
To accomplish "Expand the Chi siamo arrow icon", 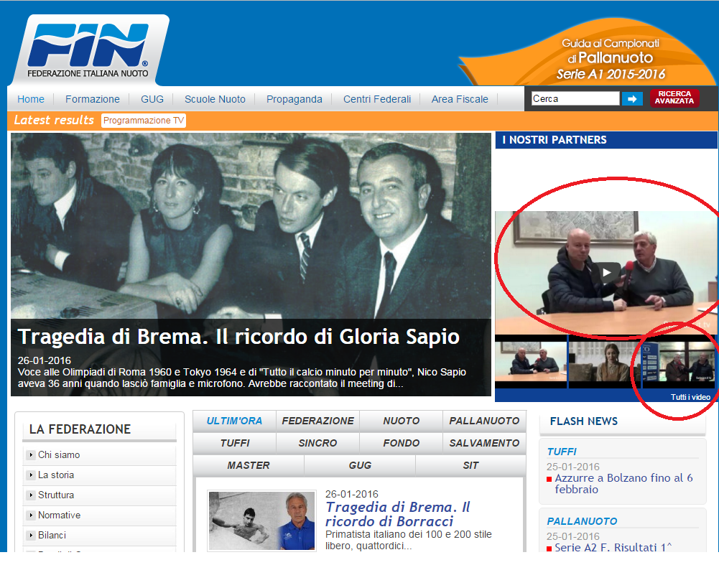I will click(31, 454).
